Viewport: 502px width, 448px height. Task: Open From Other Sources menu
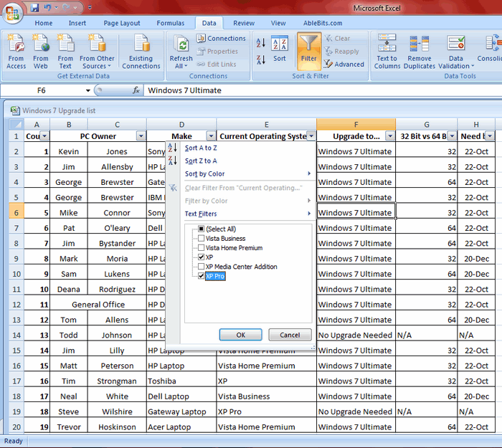97,52
